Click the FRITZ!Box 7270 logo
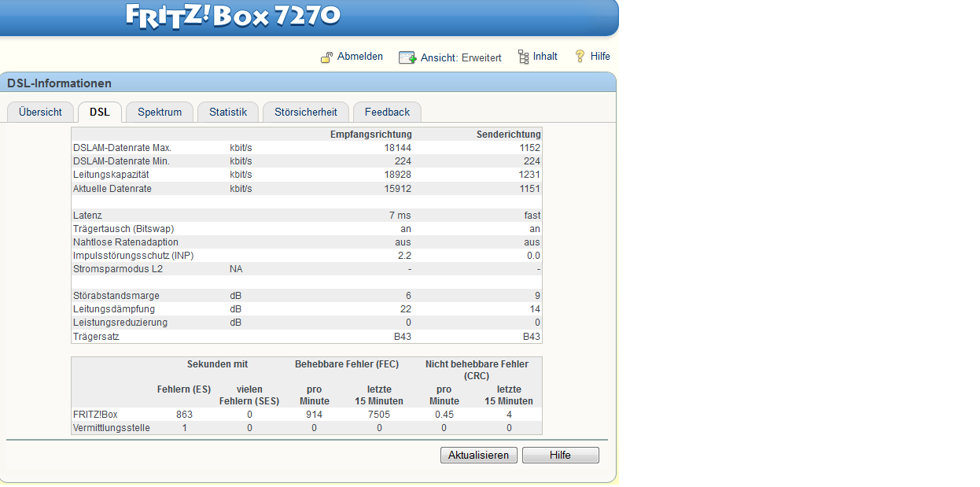This screenshot has height=487, width=980. tap(234, 16)
